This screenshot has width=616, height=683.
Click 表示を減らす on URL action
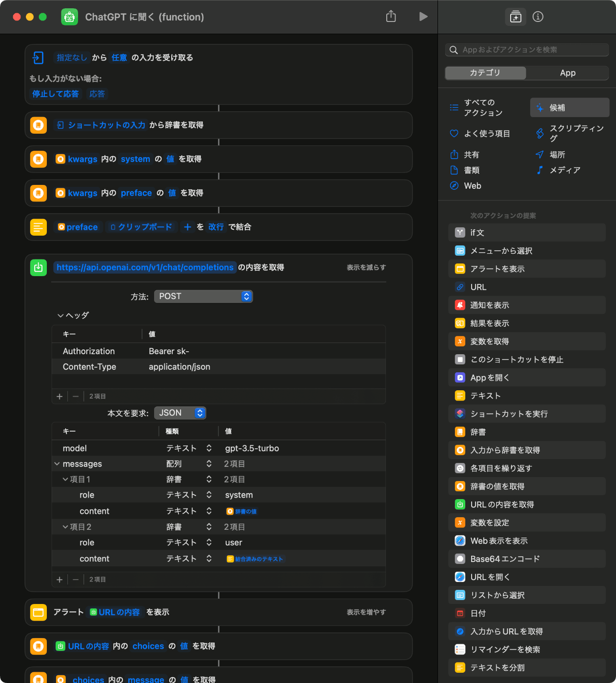click(x=366, y=267)
